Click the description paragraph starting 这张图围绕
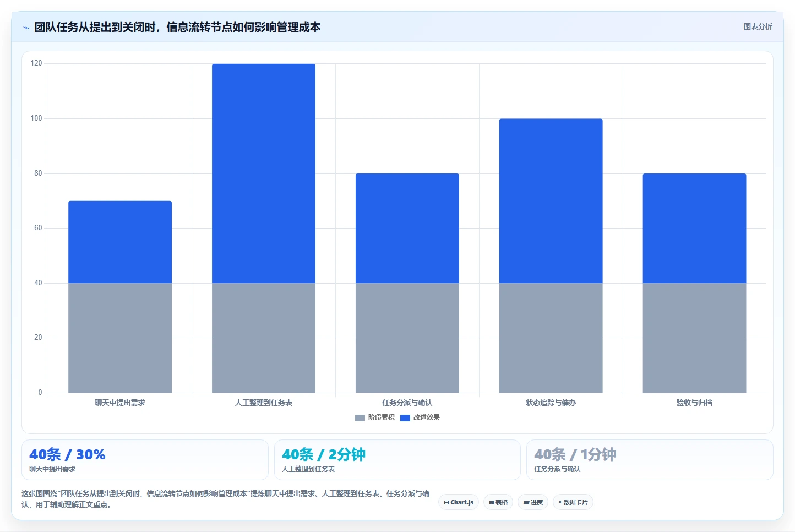The height and width of the screenshot is (532, 795). [226, 499]
